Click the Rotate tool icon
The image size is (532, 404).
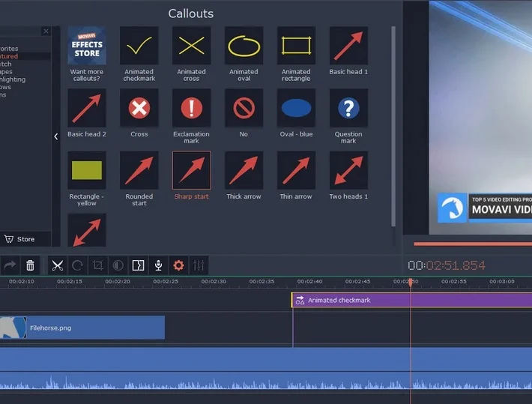click(x=77, y=265)
